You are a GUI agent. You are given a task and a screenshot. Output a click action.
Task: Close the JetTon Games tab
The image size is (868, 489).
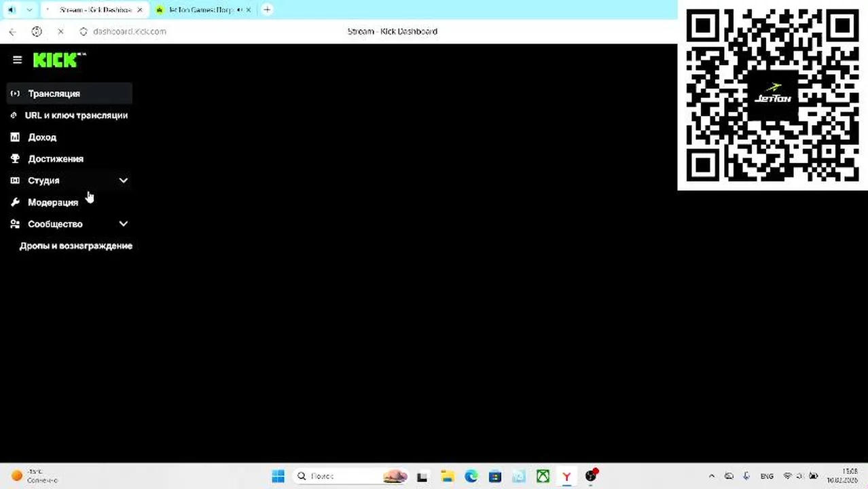pos(248,10)
